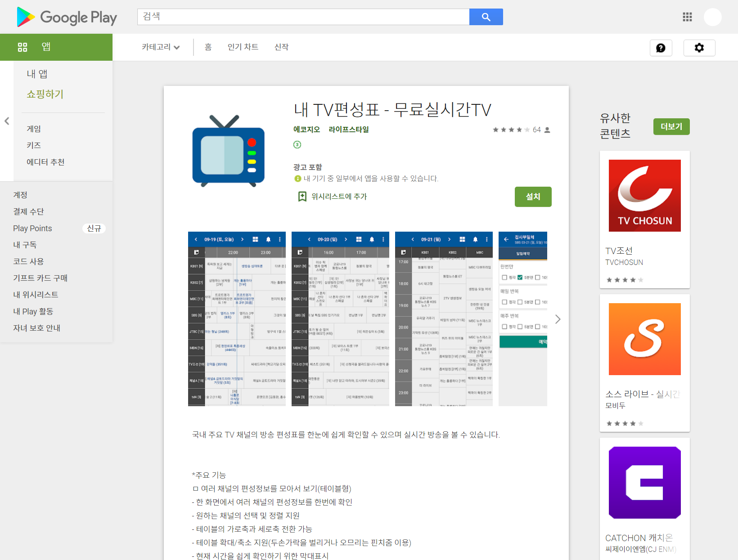
Task: Open the Google apps grid icon
Action: tap(687, 17)
